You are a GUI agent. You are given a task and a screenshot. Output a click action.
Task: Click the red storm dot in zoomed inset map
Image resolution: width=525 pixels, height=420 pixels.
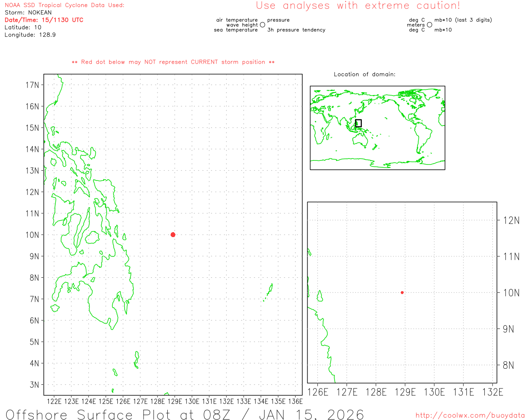click(x=402, y=292)
